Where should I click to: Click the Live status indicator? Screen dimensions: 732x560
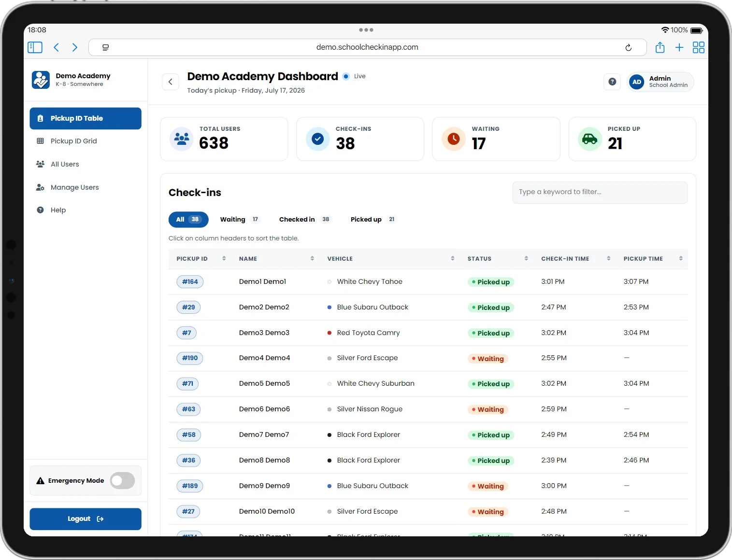[x=354, y=76]
